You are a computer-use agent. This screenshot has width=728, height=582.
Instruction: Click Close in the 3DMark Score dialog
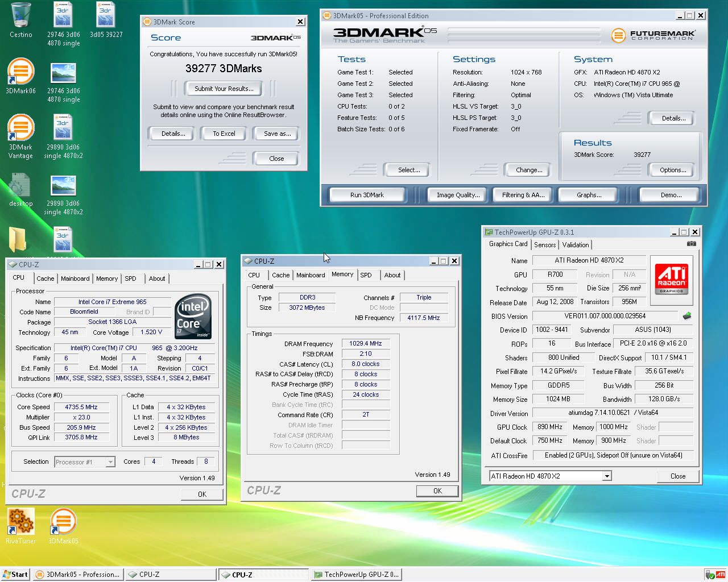coord(276,159)
